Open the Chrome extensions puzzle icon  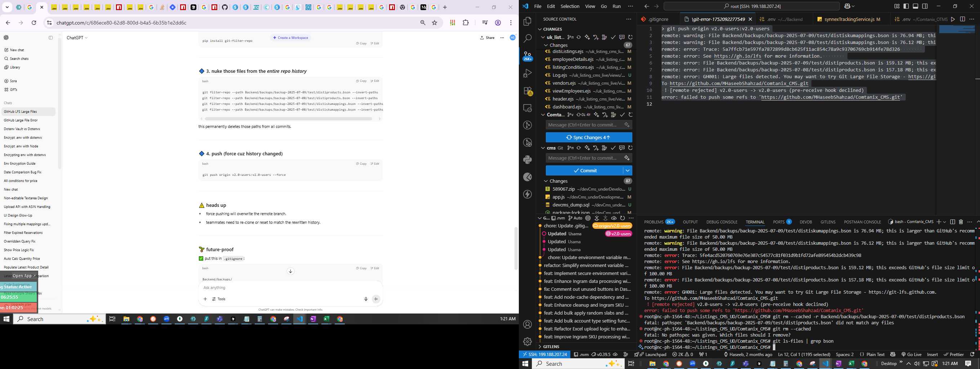[465, 23]
